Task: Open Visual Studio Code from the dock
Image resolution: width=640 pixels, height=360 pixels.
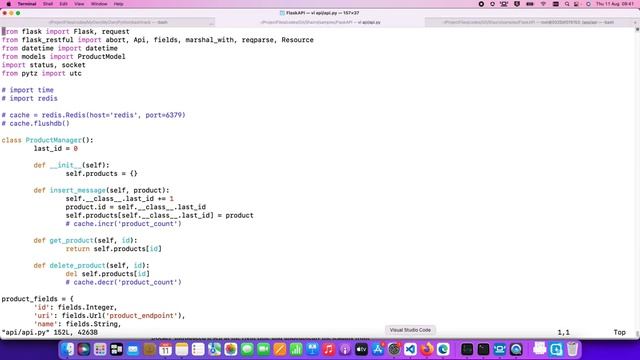Action: tap(410, 349)
